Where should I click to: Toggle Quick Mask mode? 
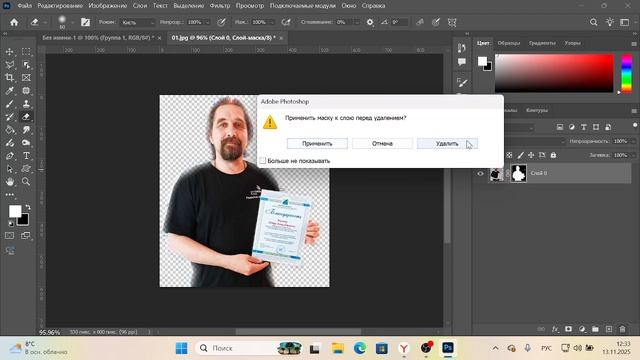tap(9, 236)
